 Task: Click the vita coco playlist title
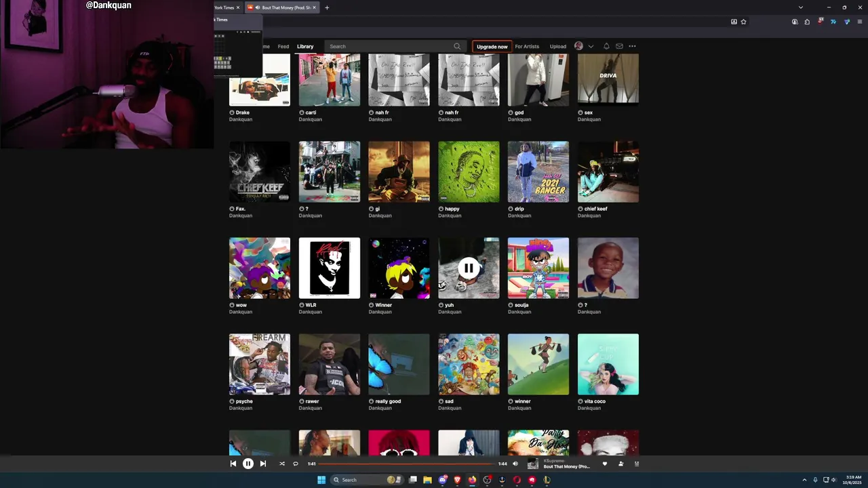[x=595, y=401]
